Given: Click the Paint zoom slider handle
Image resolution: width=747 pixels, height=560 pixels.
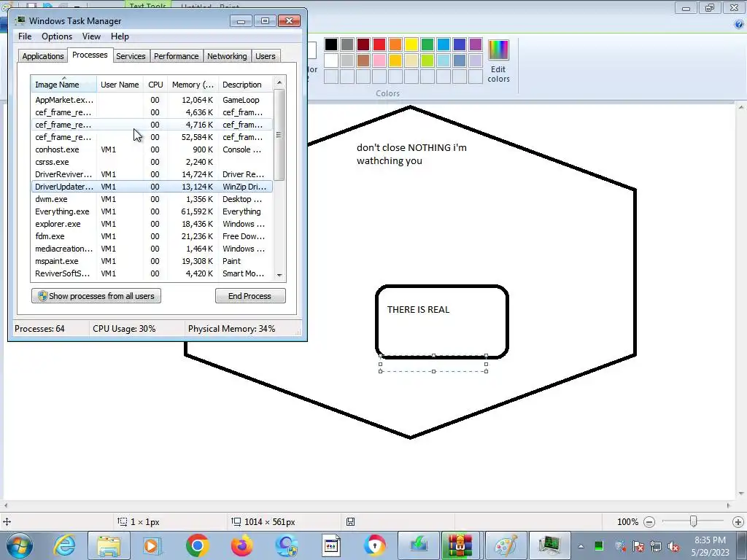Looking at the screenshot, I should pyautogui.click(x=694, y=521).
